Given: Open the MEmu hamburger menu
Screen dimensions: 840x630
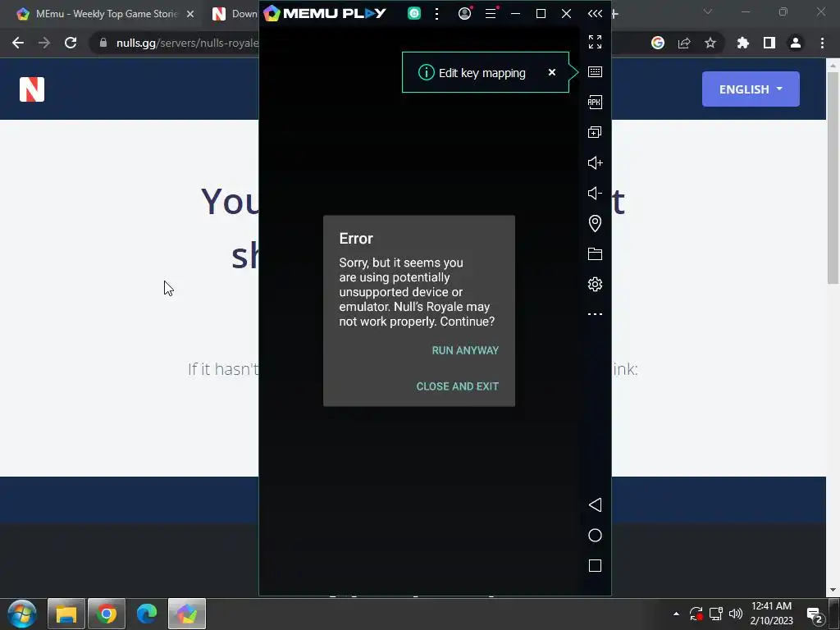Looking at the screenshot, I should pyautogui.click(x=491, y=13).
